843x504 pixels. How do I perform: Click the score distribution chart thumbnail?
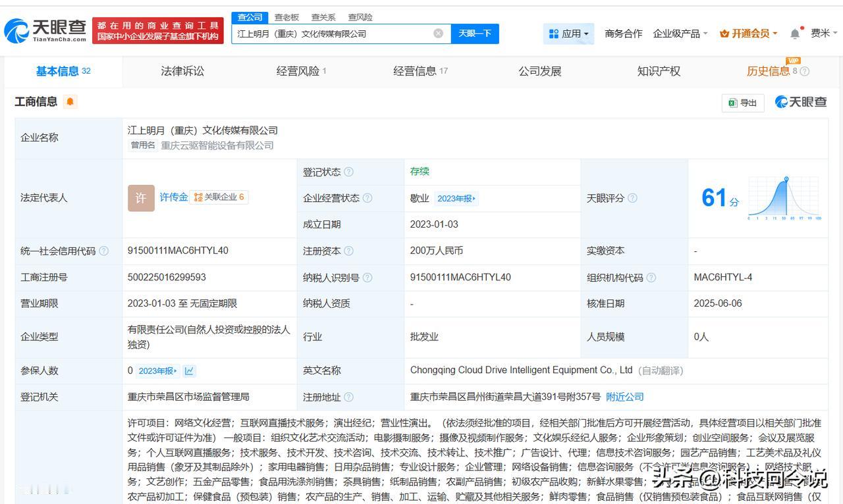point(784,198)
